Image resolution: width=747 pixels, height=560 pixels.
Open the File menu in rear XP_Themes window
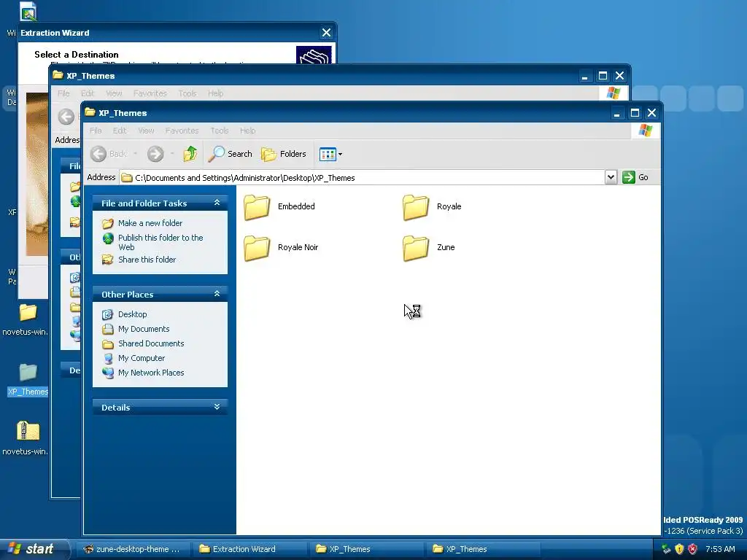click(x=63, y=93)
